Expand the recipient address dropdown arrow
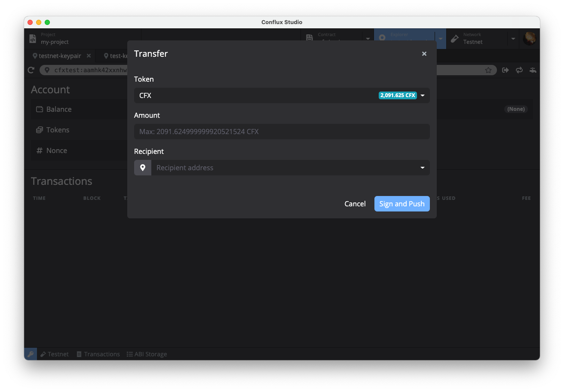The height and width of the screenshot is (392, 564). (x=423, y=168)
